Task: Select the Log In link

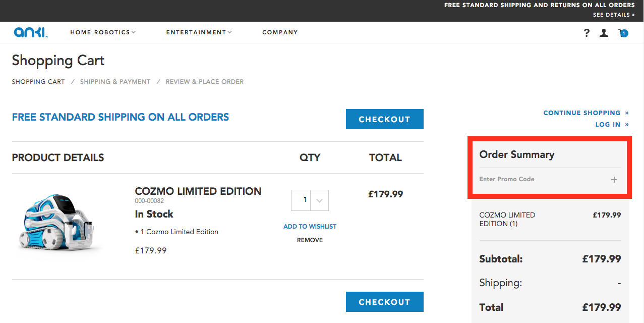Action: 612,125
